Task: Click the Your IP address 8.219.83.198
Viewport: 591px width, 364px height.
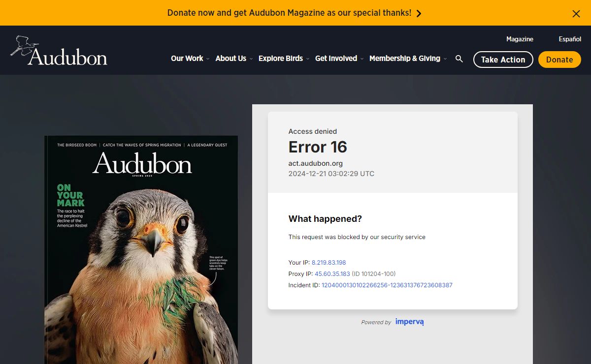Action: [x=328, y=263]
